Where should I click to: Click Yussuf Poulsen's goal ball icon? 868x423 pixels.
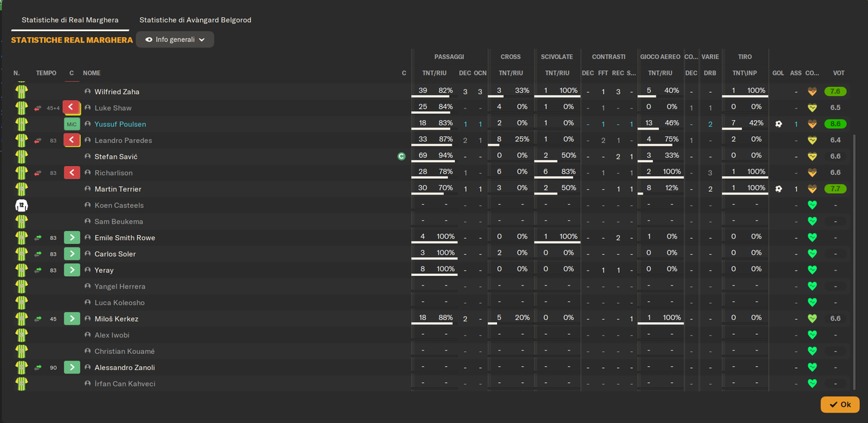click(778, 124)
